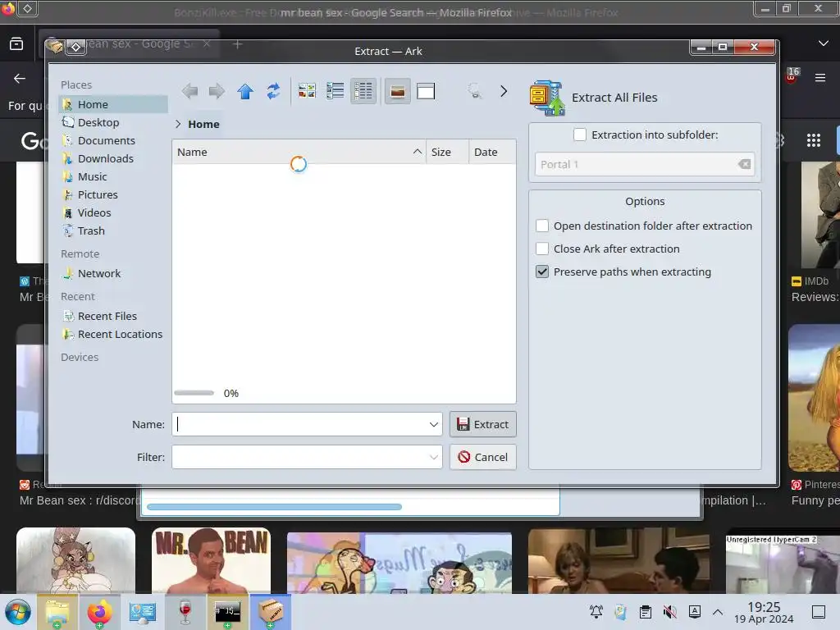
Task: Toggle Ark window pin on all desktops
Action: point(75,47)
